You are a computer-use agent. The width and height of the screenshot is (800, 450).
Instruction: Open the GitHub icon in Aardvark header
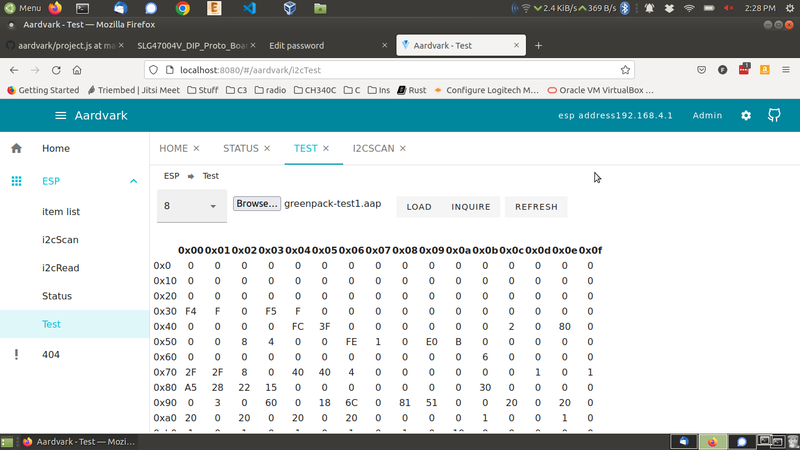tap(774, 115)
